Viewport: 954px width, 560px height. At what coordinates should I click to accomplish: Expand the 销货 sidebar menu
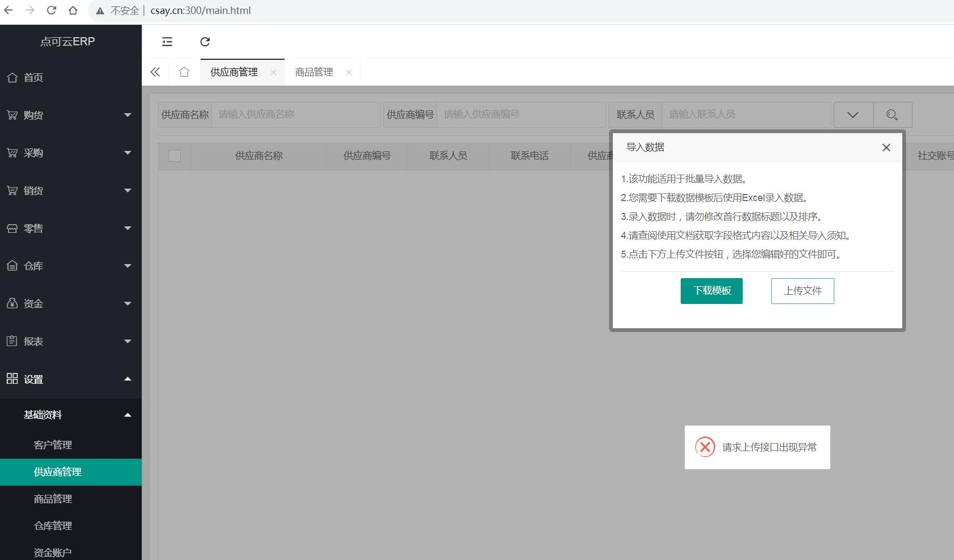(x=71, y=191)
